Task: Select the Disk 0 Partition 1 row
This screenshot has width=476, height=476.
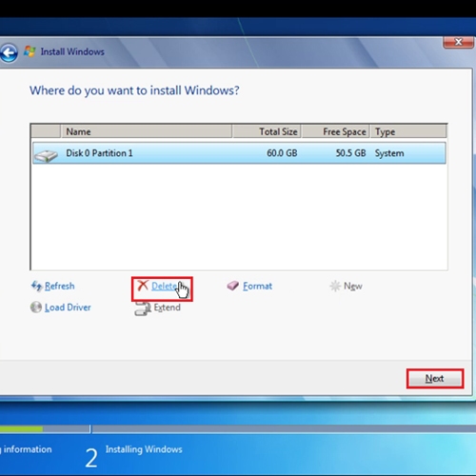Action: [239, 153]
